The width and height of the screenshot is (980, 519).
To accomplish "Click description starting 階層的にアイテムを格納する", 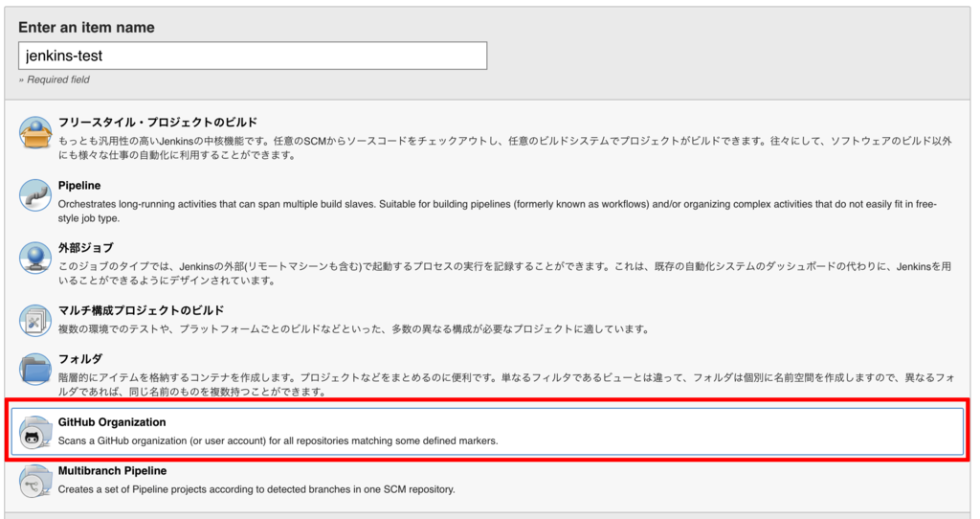I will pyautogui.click(x=506, y=385).
